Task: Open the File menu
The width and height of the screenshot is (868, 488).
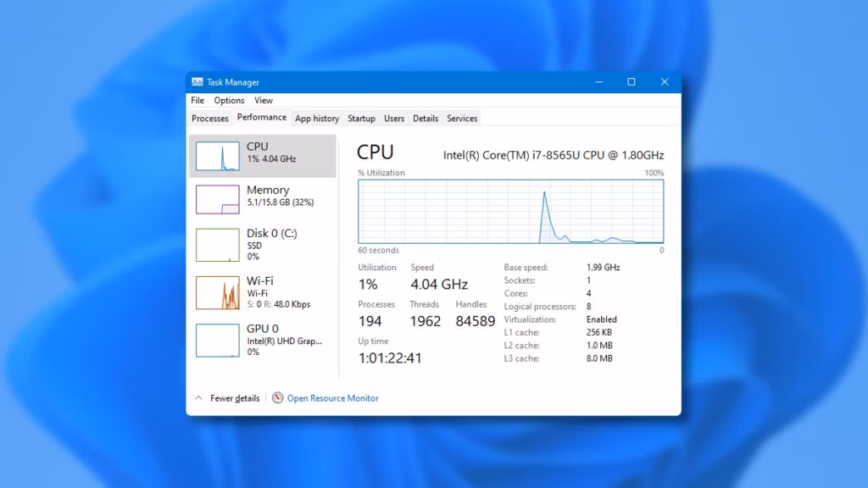Action: coord(198,100)
